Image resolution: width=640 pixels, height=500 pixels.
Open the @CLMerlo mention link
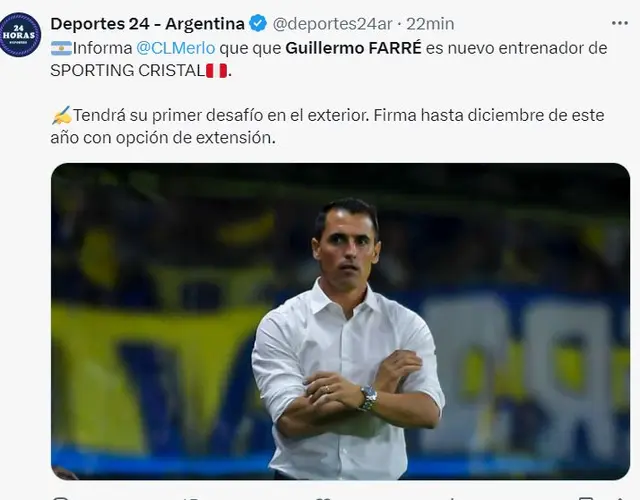point(176,48)
